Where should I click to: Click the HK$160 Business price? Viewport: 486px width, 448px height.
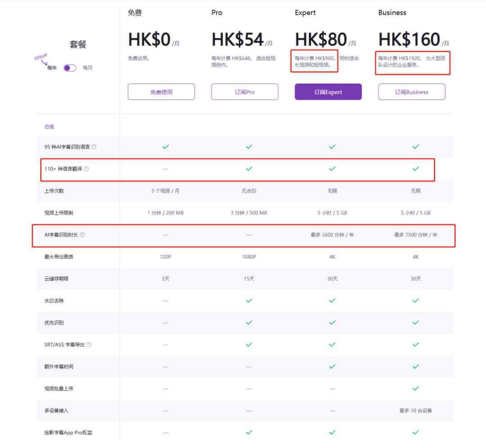(x=409, y=40)
